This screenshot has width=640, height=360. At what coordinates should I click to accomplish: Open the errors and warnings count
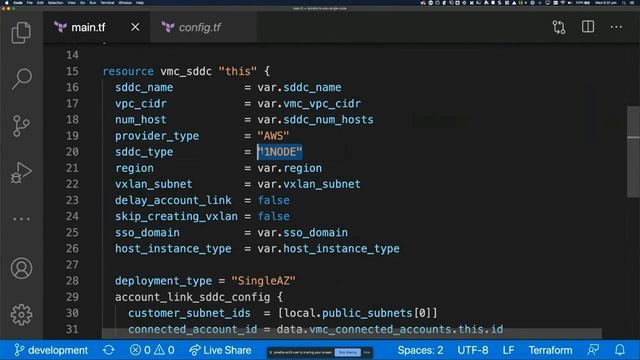click(x=152, y=350)
